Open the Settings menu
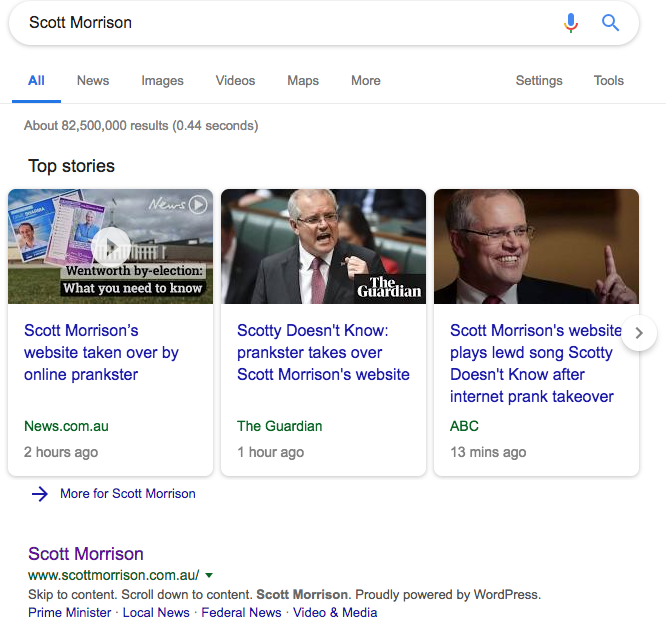 coord(539,81)
